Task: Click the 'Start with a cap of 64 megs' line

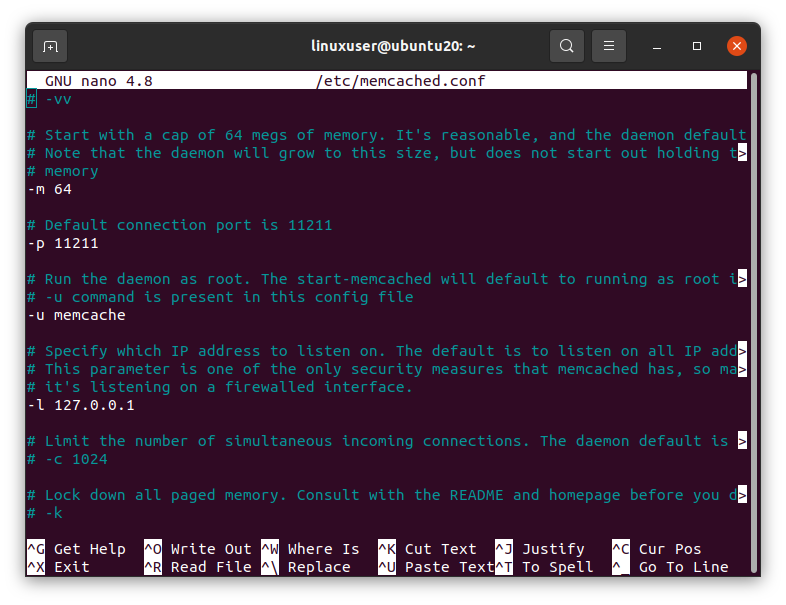Action: (x=387, y=135)
